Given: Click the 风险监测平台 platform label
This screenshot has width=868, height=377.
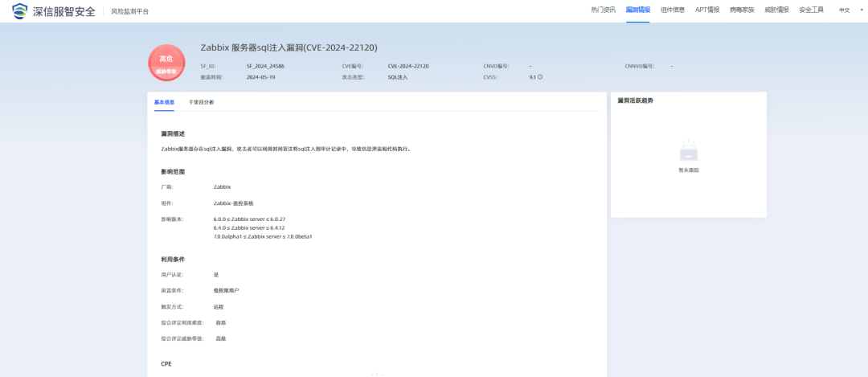Looking at the screenshot, I should pyautogui.click(x=129, y=11).
